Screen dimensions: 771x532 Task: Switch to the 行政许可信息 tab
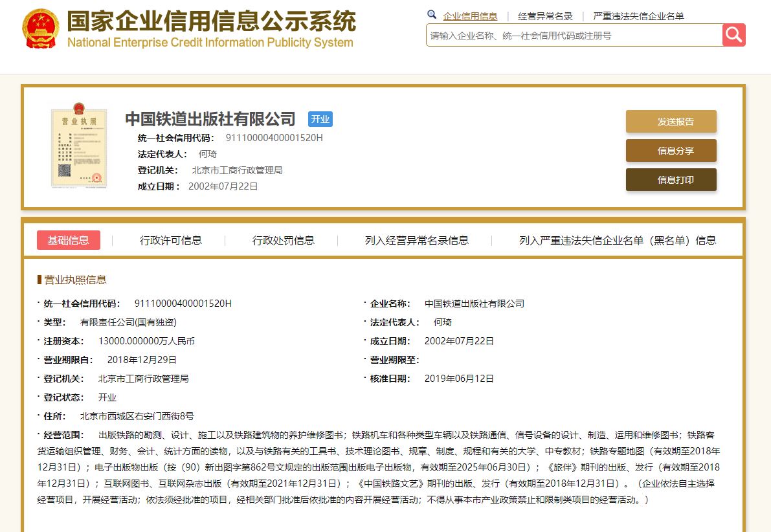171,240
